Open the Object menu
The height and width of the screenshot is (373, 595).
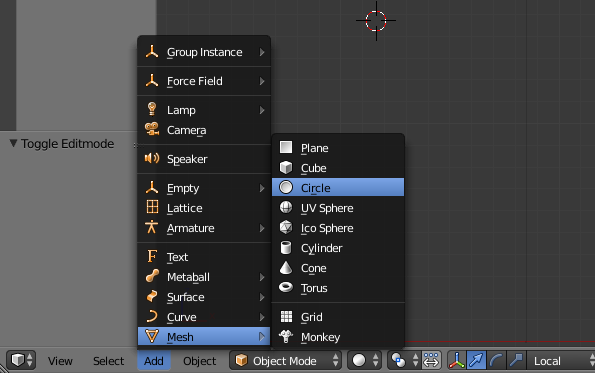[x=200, y=361]
